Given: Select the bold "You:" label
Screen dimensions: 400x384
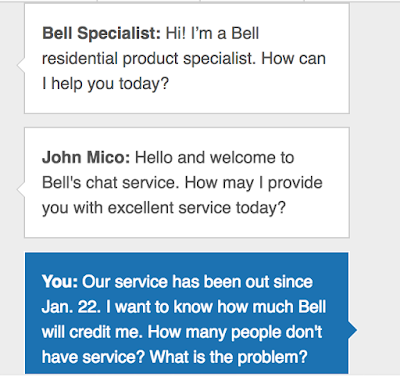Looking at the screenshot, I should click(60, 282).
